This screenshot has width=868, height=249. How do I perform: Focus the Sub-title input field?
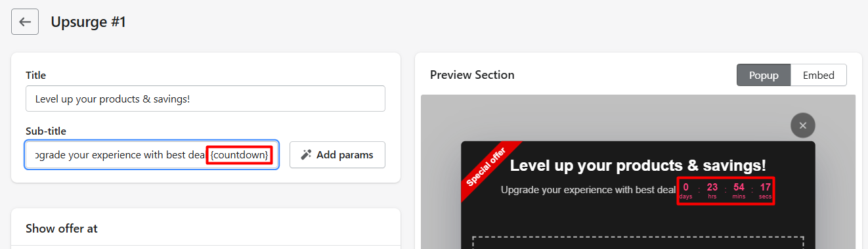[x=152, y=155]
